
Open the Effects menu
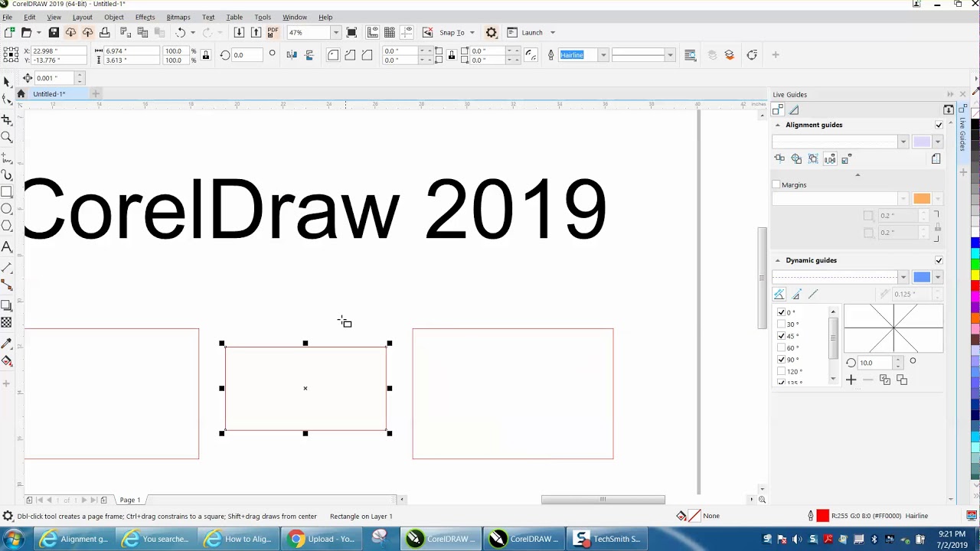tap(145, 17)
